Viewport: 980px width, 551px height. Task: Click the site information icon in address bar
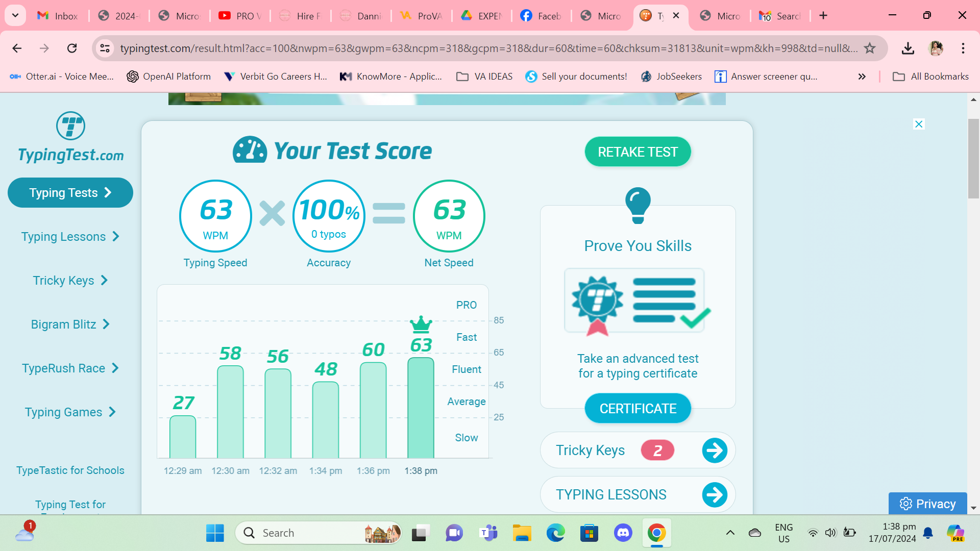tap(105, 48)
